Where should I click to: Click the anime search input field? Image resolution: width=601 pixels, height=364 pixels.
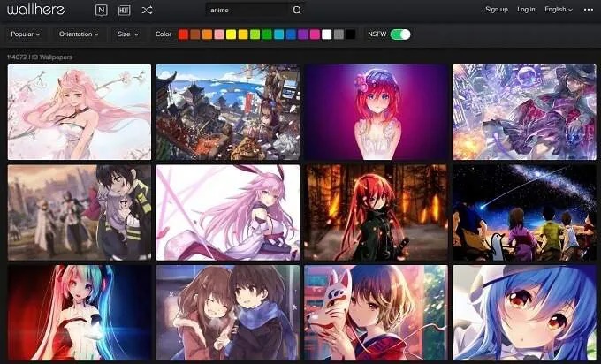(x=248, y=11)
